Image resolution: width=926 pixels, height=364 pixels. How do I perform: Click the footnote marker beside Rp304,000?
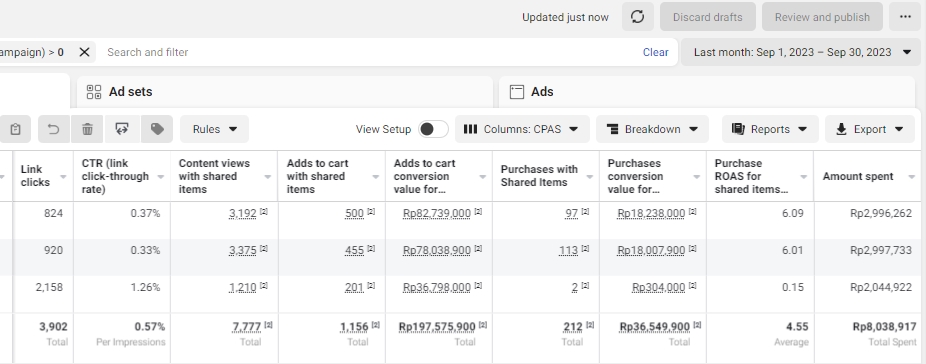(693, 285)
